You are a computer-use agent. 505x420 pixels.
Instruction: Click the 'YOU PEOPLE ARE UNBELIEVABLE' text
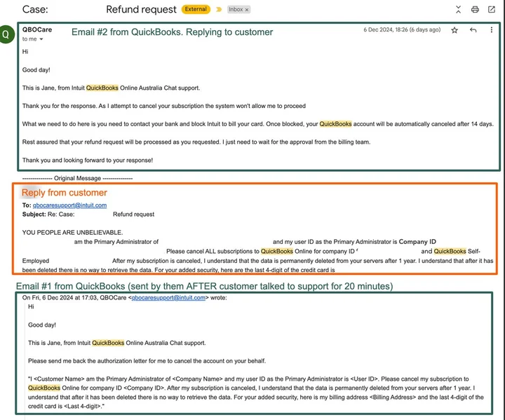click(x=72, y=232)
